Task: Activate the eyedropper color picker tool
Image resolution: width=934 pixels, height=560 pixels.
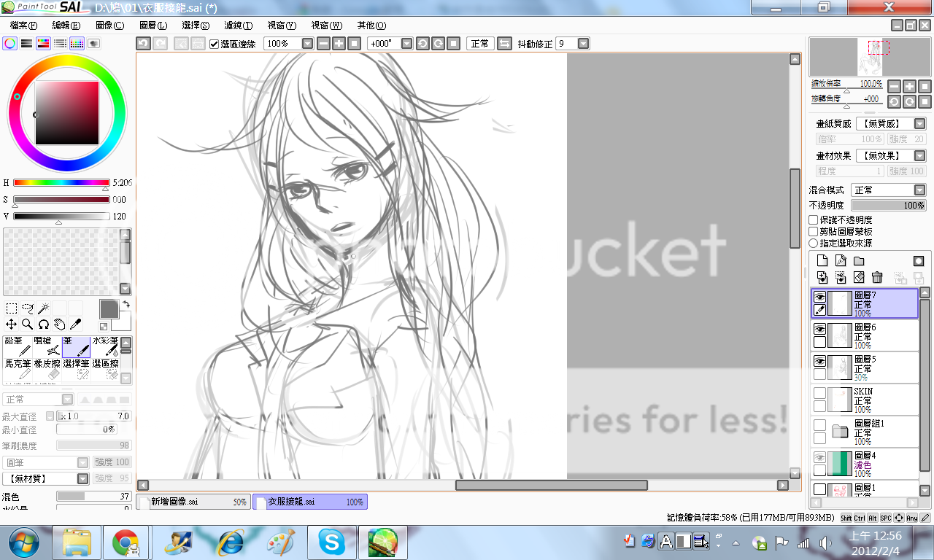Action: (75, 324)
